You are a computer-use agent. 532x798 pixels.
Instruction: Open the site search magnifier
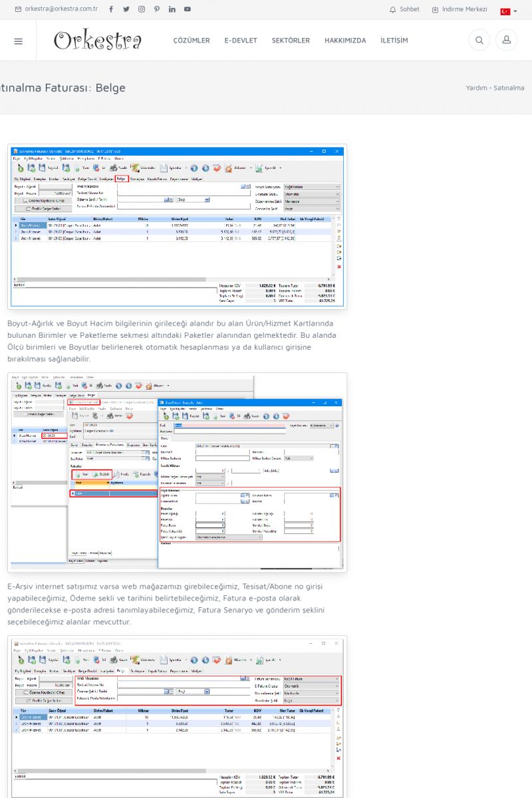click(479, 41)
